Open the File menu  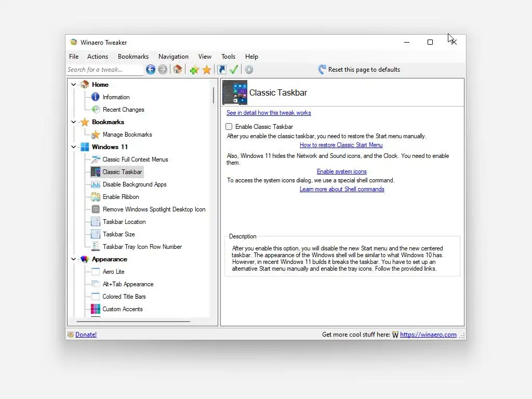(74, 56)
